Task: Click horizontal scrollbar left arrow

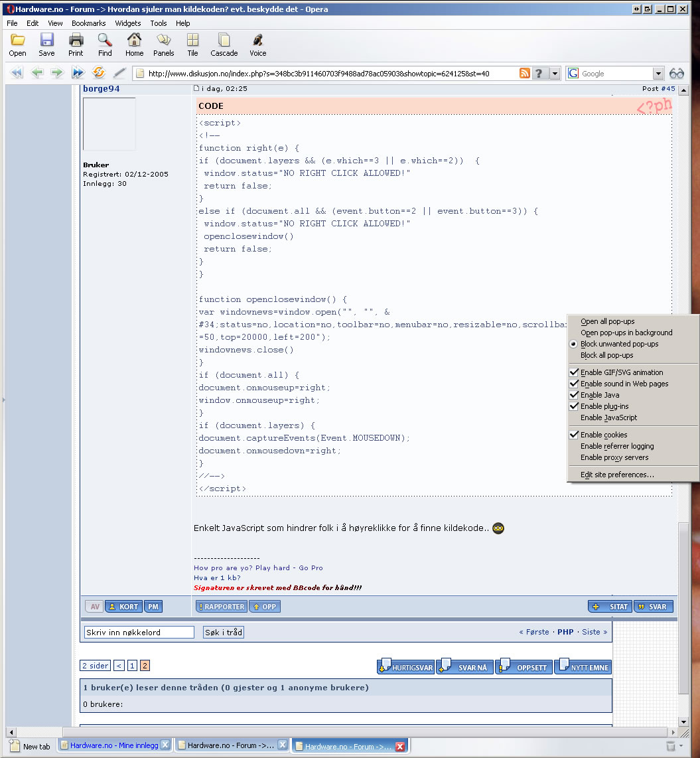Action: (11, 732)
